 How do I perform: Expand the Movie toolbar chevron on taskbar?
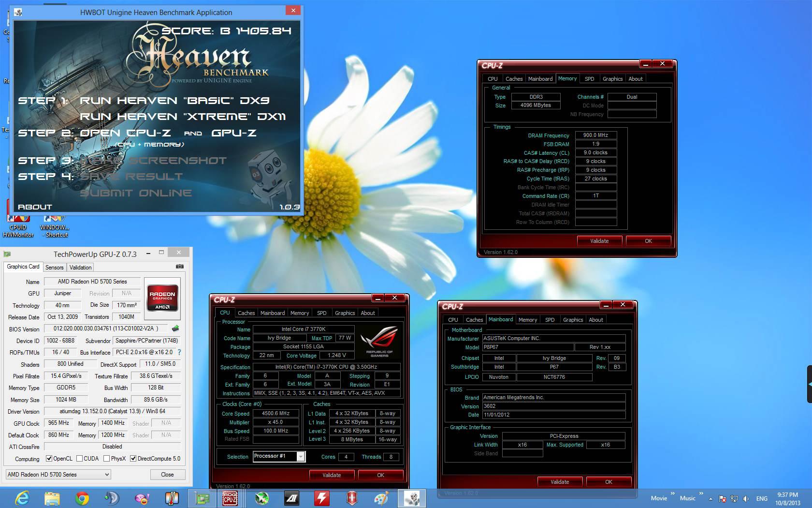pos(672,493)
